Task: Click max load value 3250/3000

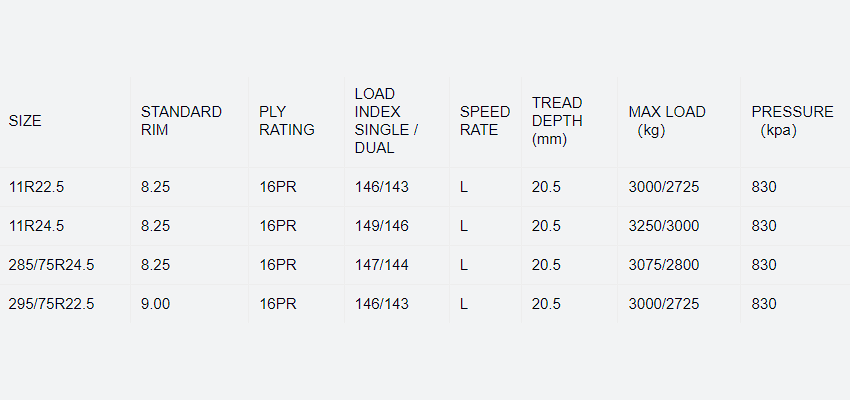Action: [x=663, y=226]
